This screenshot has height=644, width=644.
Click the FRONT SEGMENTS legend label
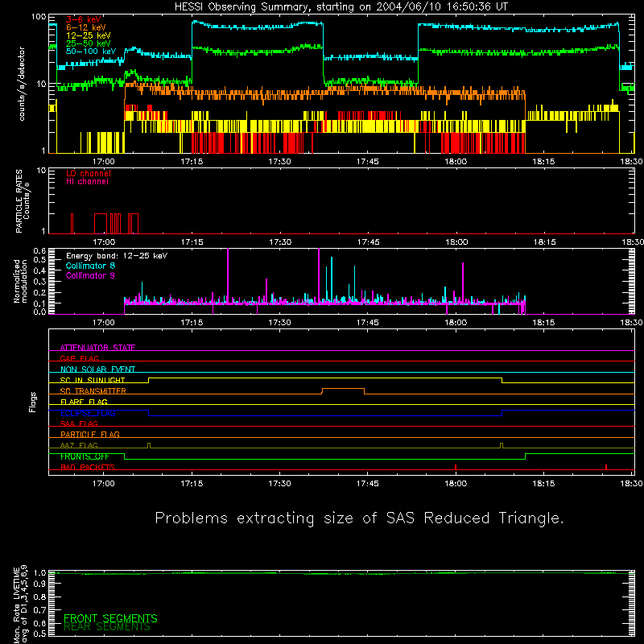(110, 618)
